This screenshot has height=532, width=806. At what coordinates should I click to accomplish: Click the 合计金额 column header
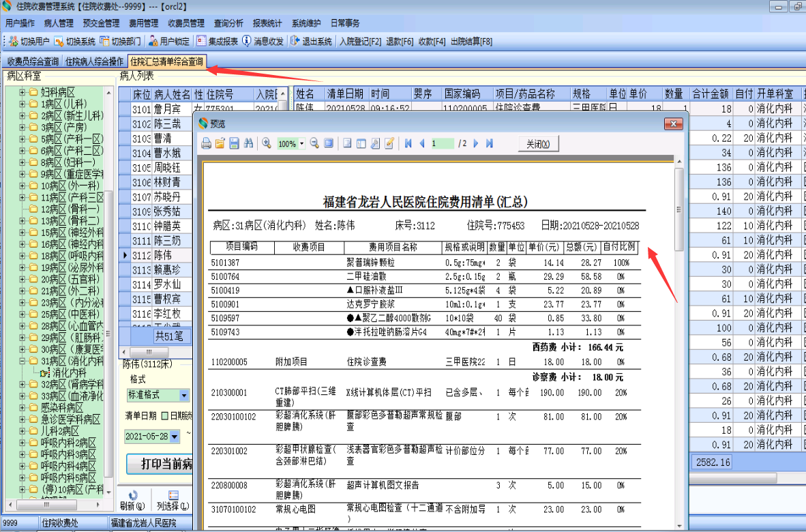pos(711,94)
